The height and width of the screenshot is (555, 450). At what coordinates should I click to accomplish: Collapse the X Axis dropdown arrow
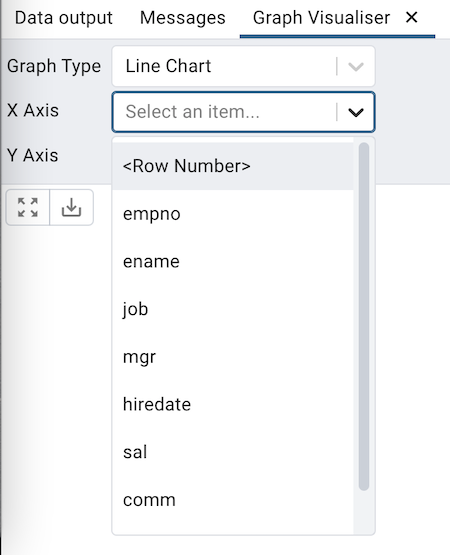click(x=356, y=112)
